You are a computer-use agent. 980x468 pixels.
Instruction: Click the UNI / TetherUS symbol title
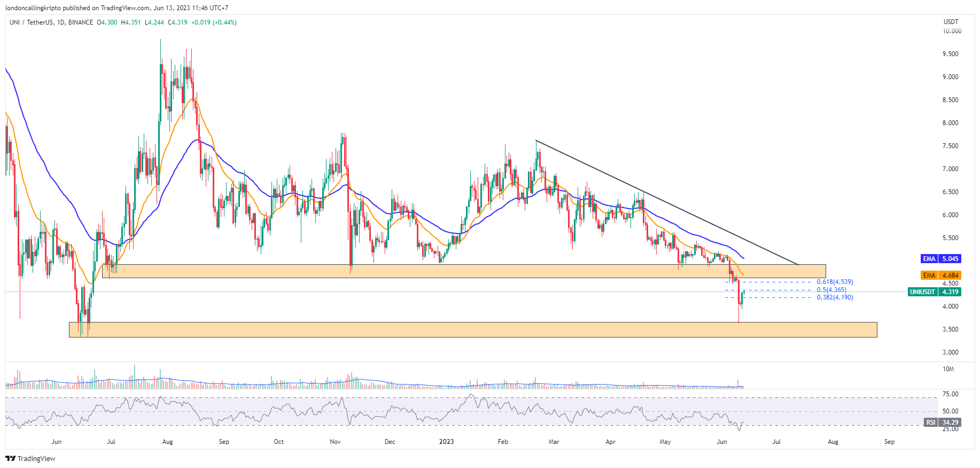pos(31,22)
